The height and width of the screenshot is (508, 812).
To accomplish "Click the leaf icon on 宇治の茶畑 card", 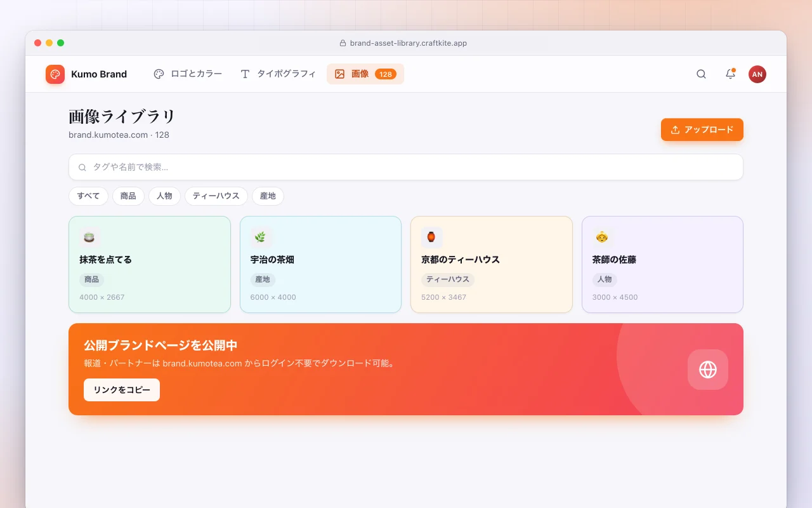I will [261, 237].
